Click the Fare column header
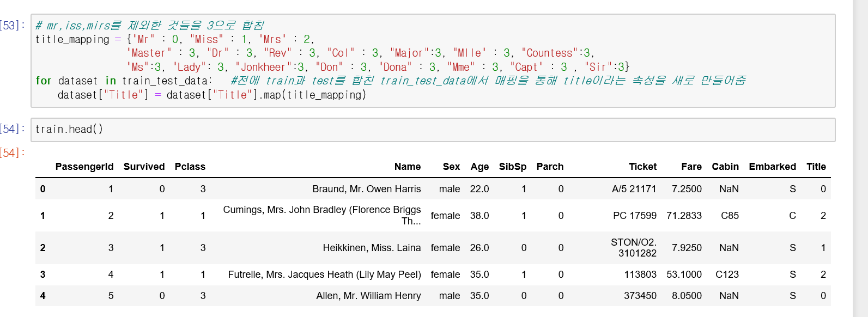Viewport: 868px width, 317px height. click(x=691, y=167)
